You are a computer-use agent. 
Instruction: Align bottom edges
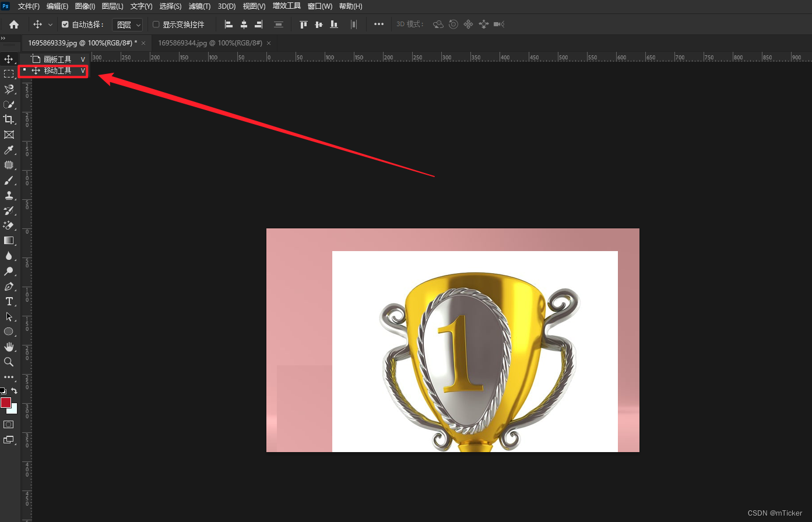click(333, 24)
